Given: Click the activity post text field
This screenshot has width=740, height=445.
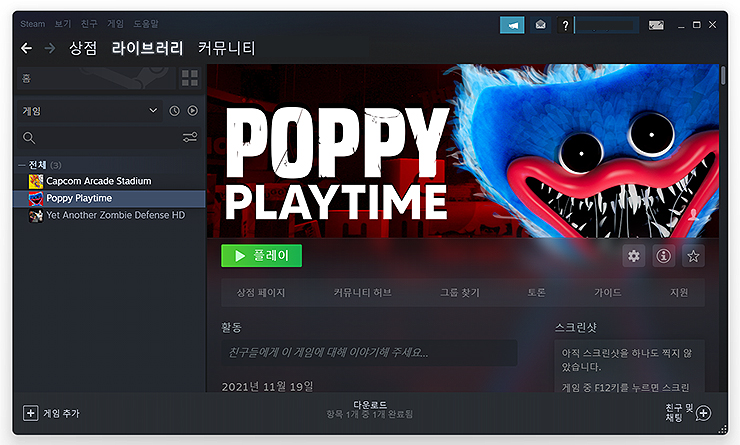Looking at the screenshot, I should [369, 353].
